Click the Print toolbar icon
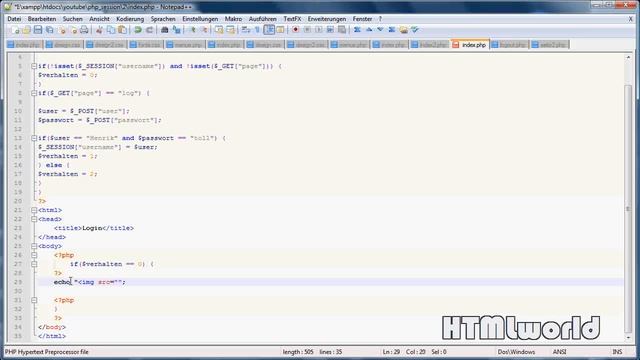This screenshot has width=640, height=360. (x=84, y=30)
